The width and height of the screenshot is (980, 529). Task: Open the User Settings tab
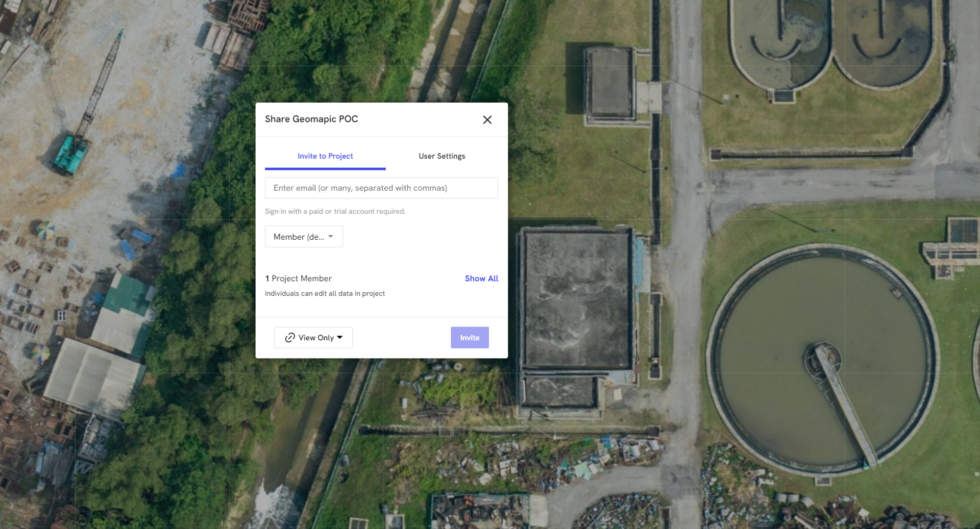pyautogui.click(x=442, y=156)
